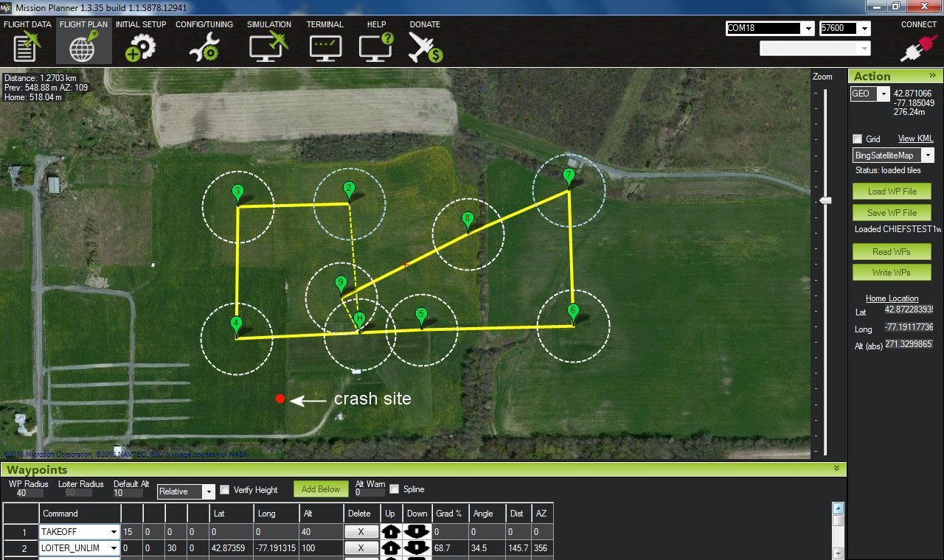The width and height of the screenshot is (944, 560).
Task: Enable the Grid checkbox
Action: point(857,139)
